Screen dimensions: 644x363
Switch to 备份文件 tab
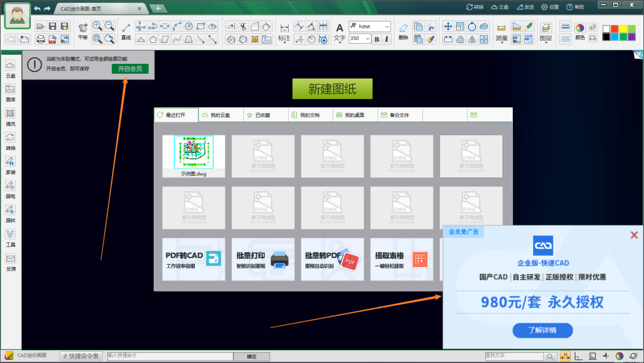(x=400, y=115)
